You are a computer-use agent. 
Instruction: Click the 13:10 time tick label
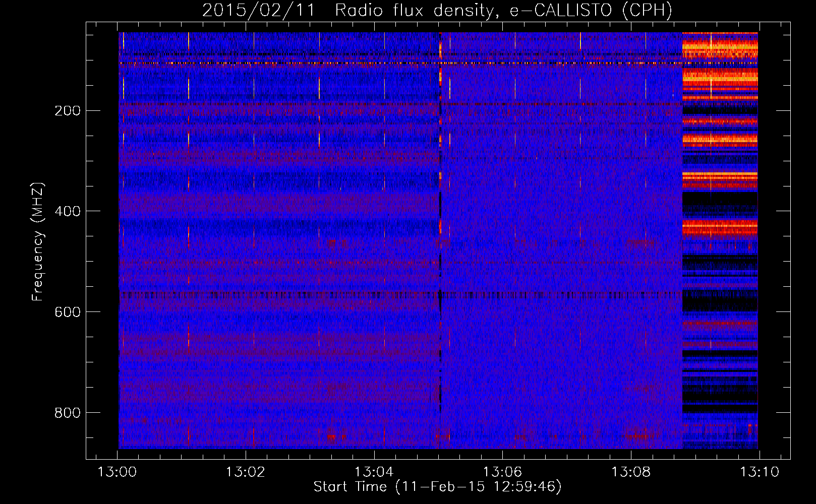[x=760, y=472]
